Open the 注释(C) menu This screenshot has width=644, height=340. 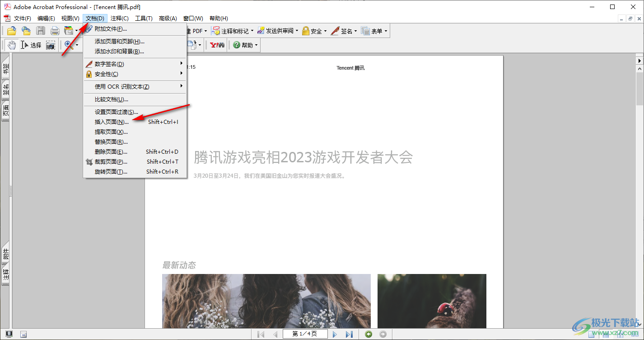click(x=120, y=18)
